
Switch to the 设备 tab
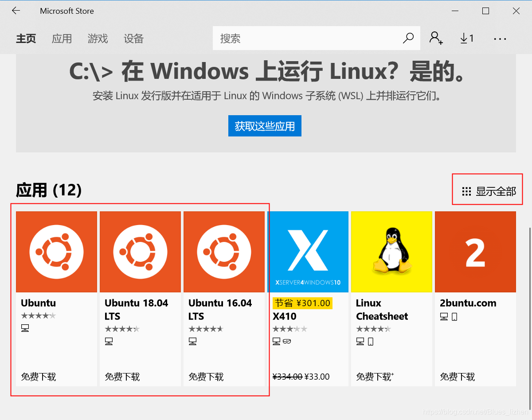click(133, 39)
